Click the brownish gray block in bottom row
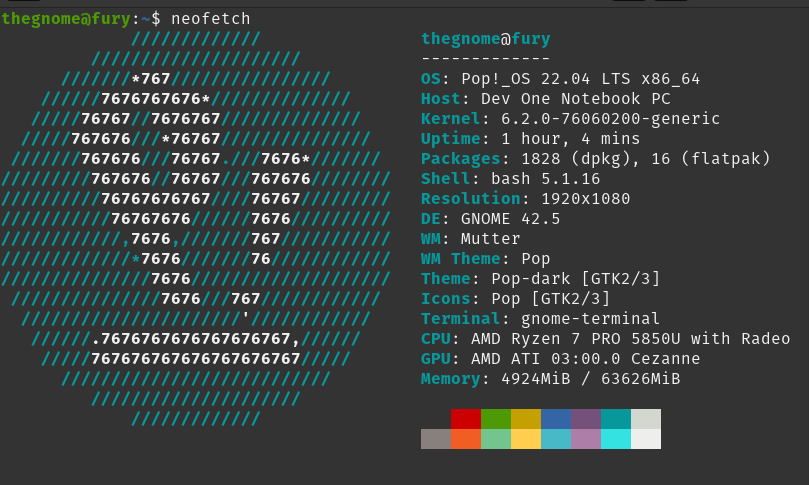This screenshot has height=485, width=809. [436, 439]
